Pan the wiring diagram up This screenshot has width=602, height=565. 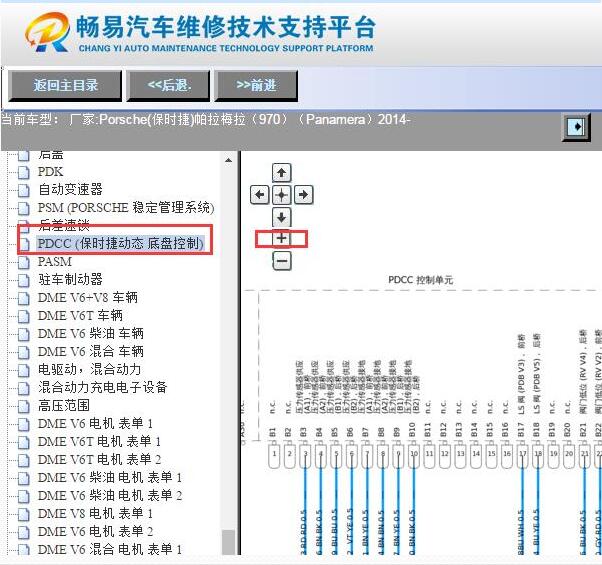(281, 173)
